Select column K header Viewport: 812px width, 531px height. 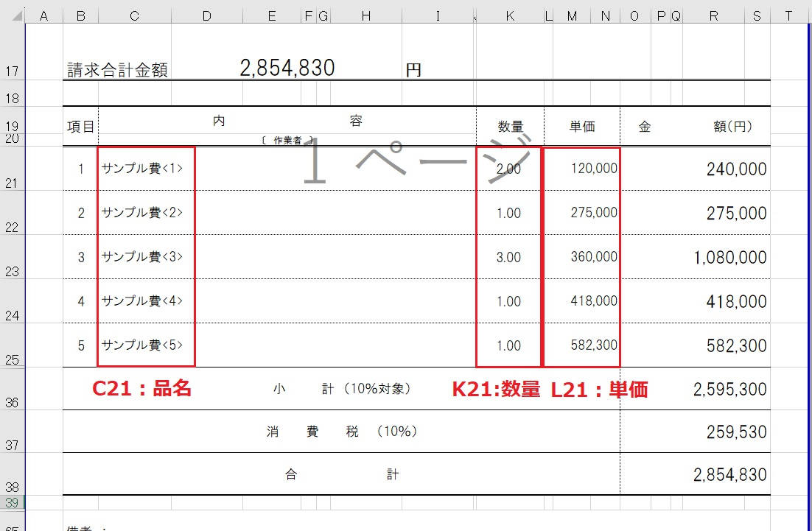click(x=510, y=15)
